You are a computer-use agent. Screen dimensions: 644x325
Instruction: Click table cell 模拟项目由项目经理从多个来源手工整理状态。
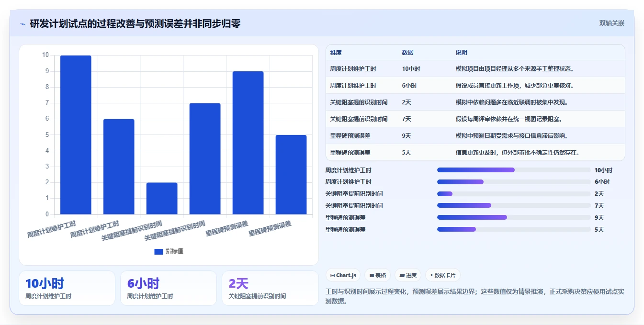coord(515,69)
